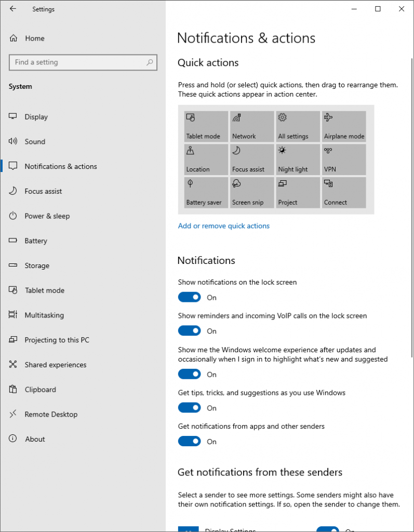Click the Clipboard icon
The width and height of the screenshot is (414, 532).
13,389
